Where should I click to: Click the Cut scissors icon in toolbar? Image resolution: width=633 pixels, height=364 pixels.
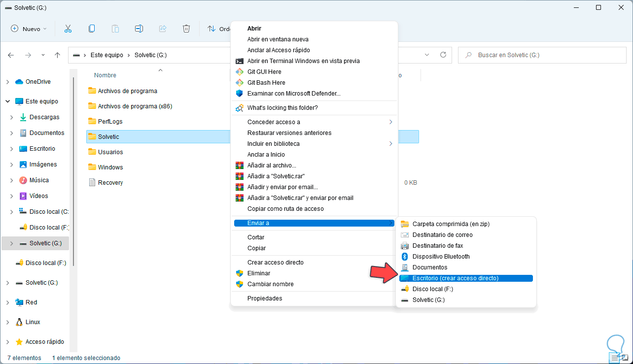pos(68,29)
